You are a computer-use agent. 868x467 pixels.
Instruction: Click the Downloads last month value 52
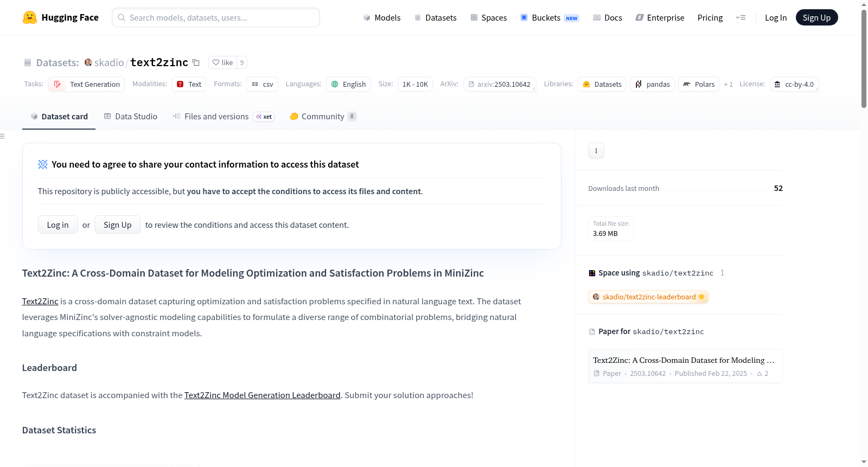point(778,188)
